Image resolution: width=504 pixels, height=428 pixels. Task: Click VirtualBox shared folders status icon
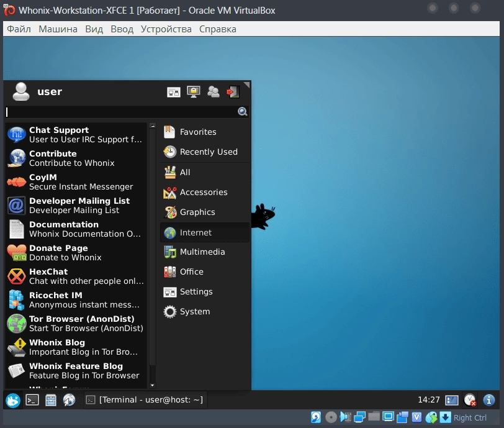click(374, 417)
